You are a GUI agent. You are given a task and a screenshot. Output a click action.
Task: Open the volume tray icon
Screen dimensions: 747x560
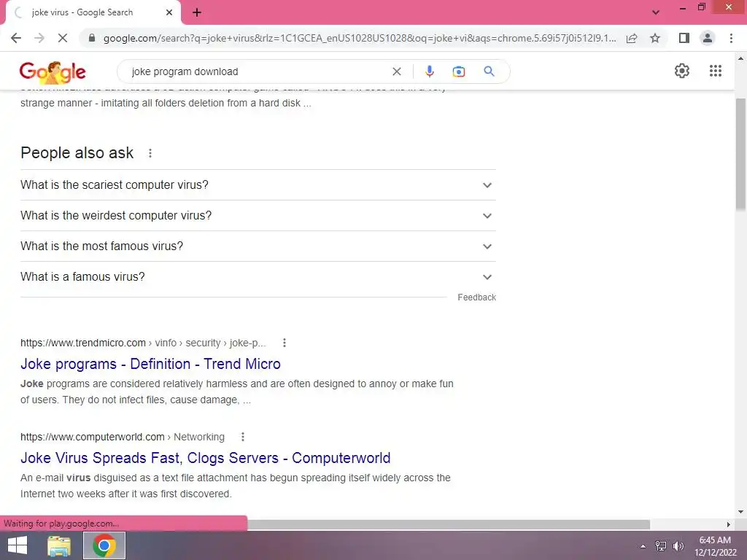click(678, 546)
